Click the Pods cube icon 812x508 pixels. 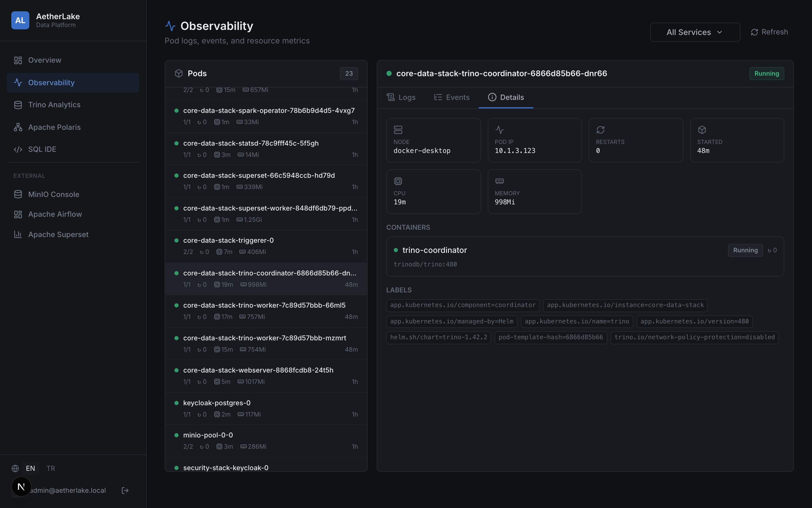[x=179, y=74]
